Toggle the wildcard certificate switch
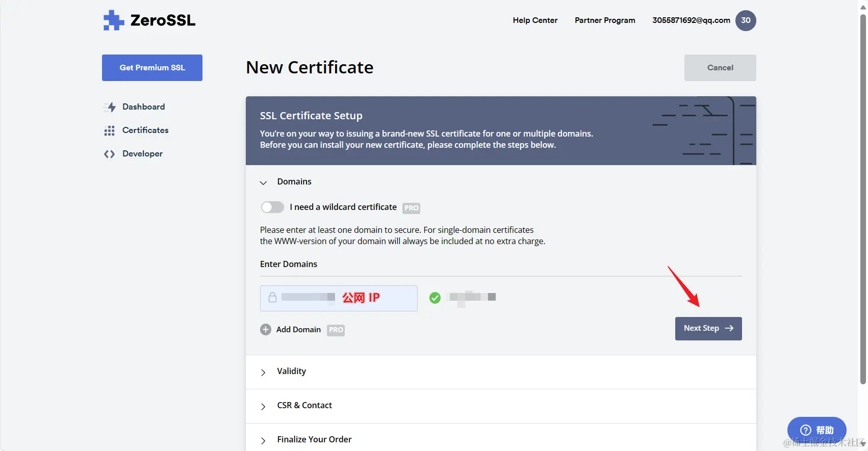 click(x=272, y=207)
